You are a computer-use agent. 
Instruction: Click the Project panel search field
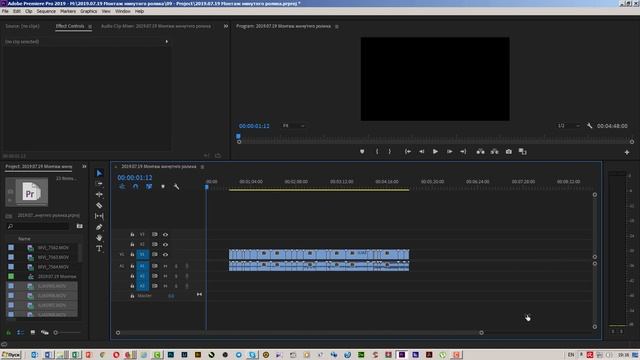tap(38, 226)
